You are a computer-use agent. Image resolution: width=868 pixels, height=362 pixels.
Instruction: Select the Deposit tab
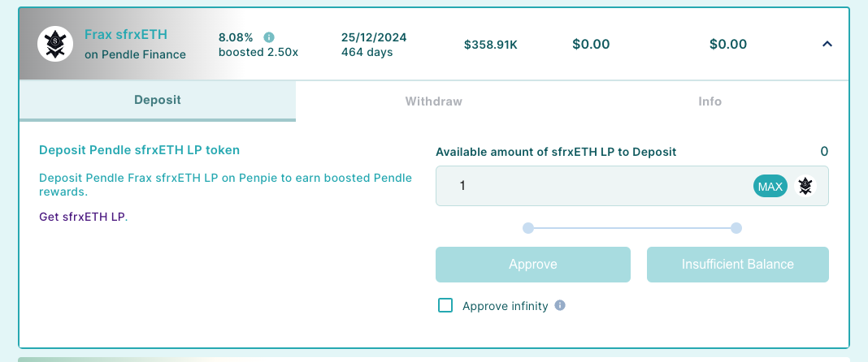coord(157,101)
